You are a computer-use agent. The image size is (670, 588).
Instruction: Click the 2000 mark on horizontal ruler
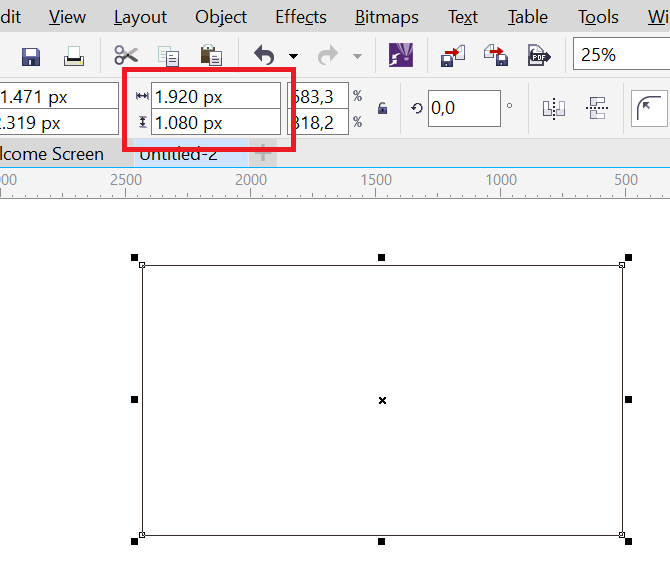(251, 180)
